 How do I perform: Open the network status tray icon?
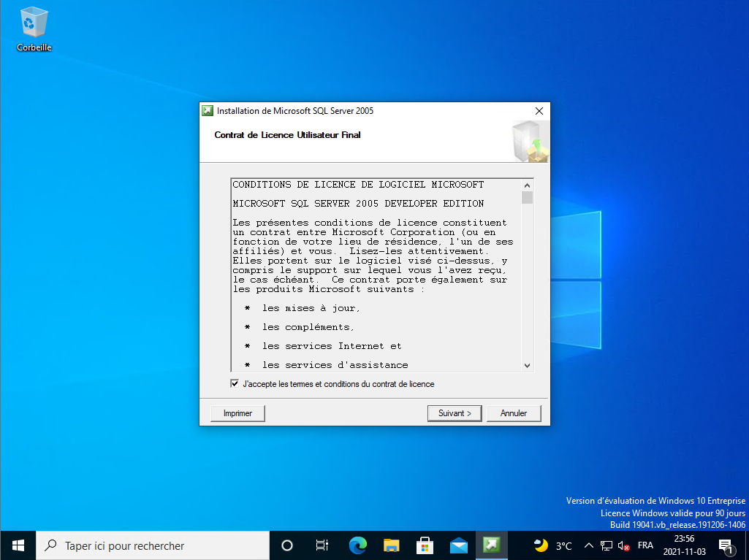[607, 545]
